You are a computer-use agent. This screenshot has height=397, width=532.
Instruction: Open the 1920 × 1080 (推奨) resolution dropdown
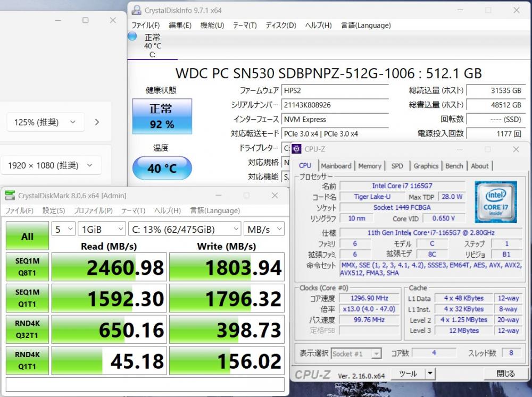pyautogui.click(x=51, y=165)
